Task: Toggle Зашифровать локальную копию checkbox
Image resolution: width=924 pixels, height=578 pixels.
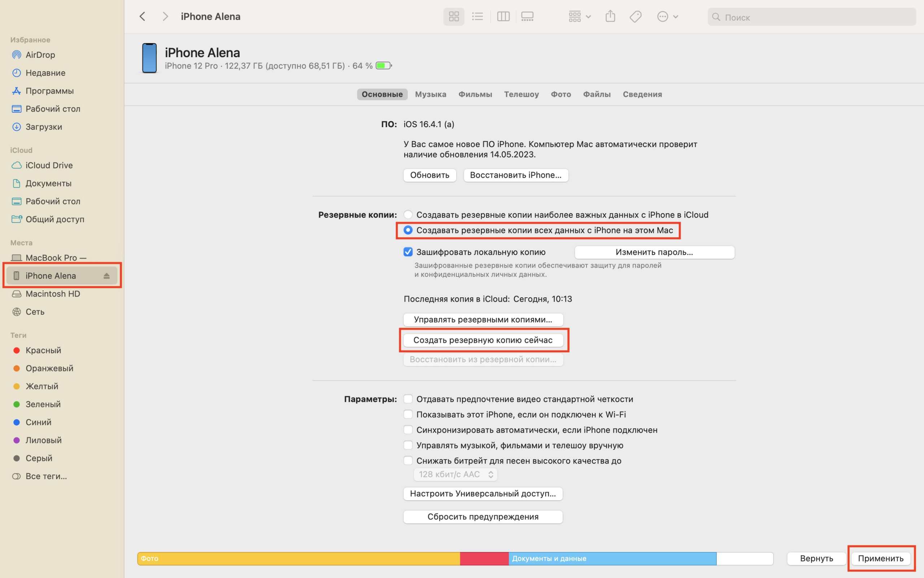Action: pos(408,252)
